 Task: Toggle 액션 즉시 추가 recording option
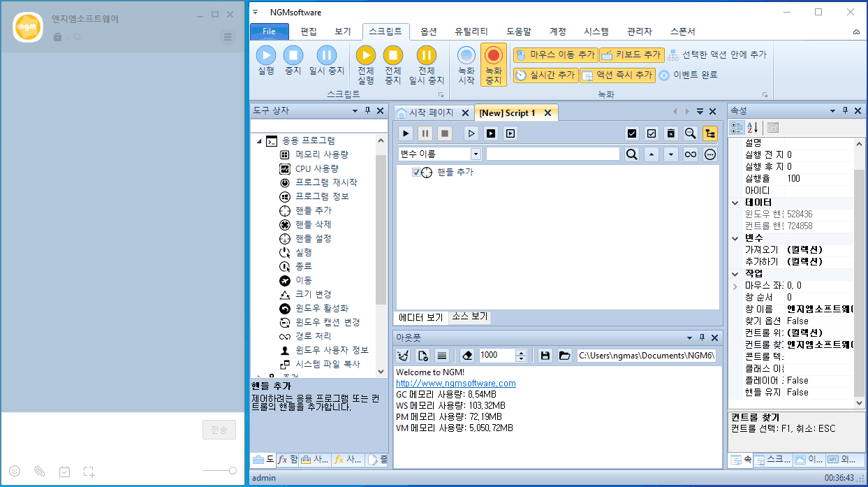point(617,75)
